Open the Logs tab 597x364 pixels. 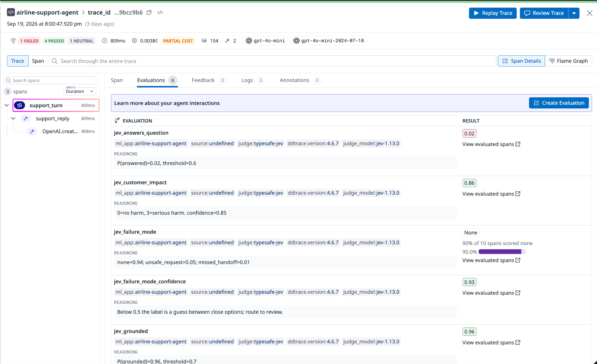(x=253, y=80)
